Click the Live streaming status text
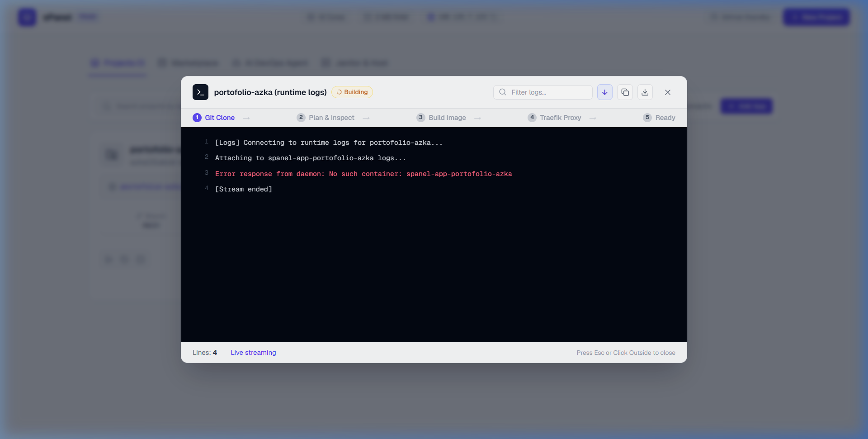 pos(253,353)
